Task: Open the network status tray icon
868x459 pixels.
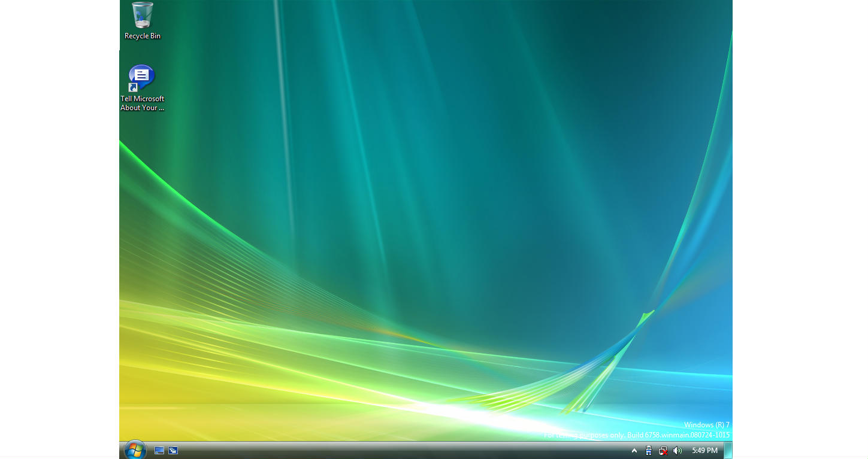Action: pos(663,451)
